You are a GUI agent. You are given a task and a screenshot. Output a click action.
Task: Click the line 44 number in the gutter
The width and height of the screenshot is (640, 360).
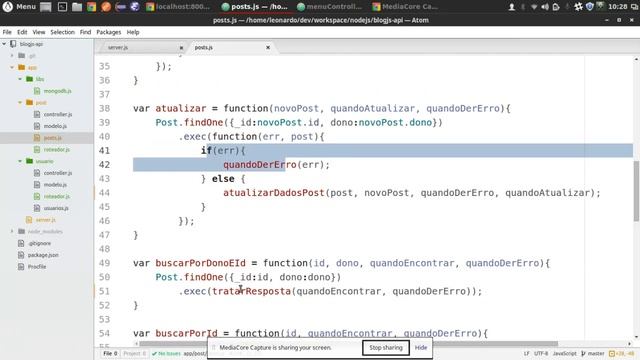[x=104, y=193]
